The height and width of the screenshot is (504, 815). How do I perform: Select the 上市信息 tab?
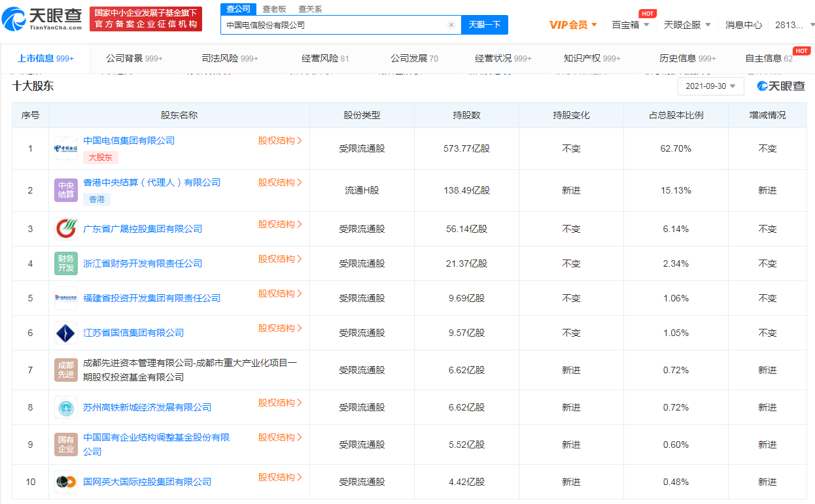(46, 58)
